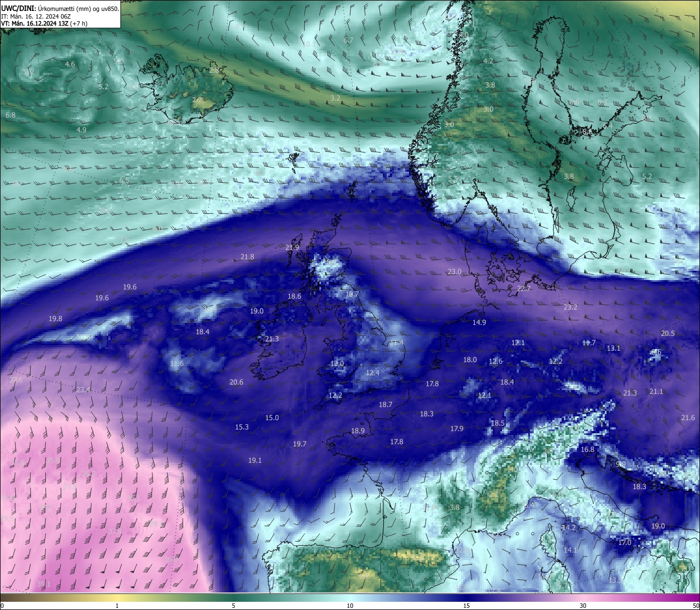Click the 12.0 value over Wales
The image size is (700, 610).
coord(337,363)
